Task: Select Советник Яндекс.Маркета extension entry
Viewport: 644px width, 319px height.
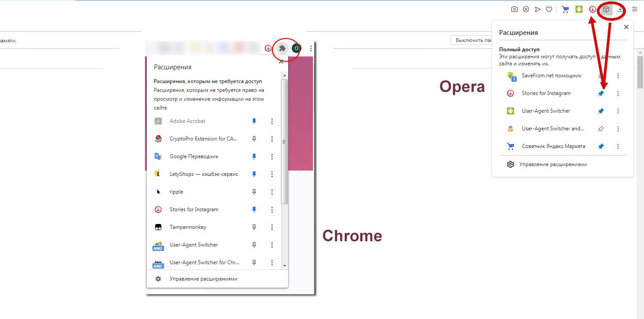Action: coord(553,146)
